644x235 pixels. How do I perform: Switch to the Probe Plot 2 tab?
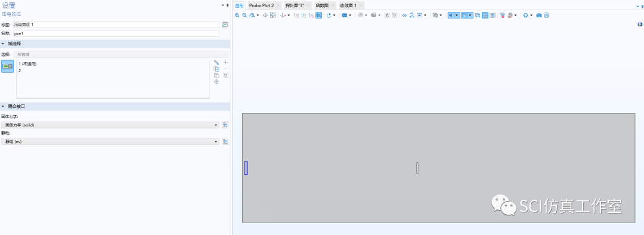pyautogui.click(x=261, y=5)
